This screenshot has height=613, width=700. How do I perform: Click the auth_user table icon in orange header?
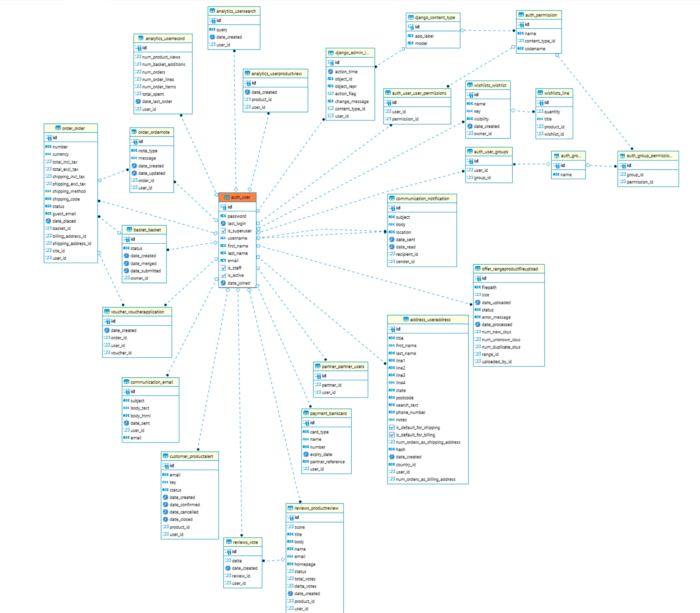(226, 198)
